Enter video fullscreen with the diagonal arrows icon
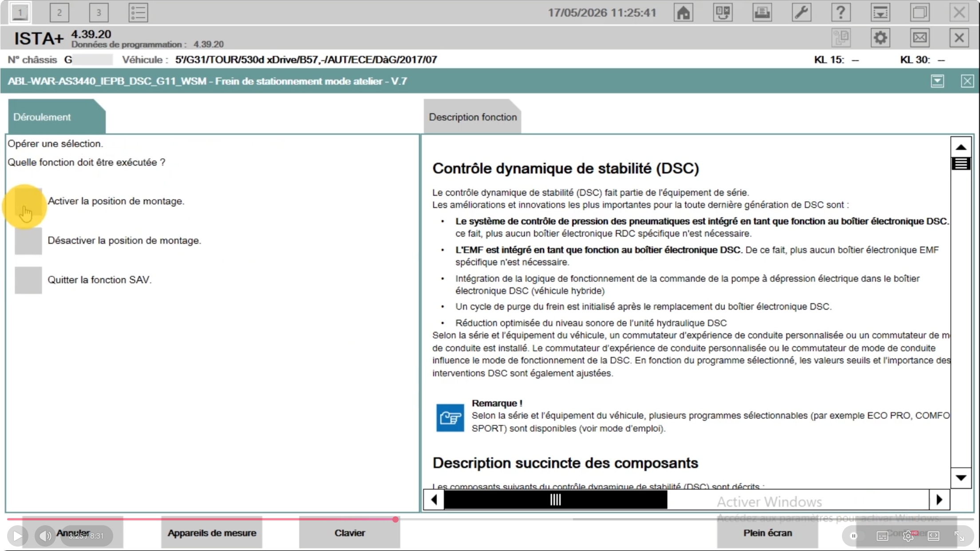 [959, 536]
